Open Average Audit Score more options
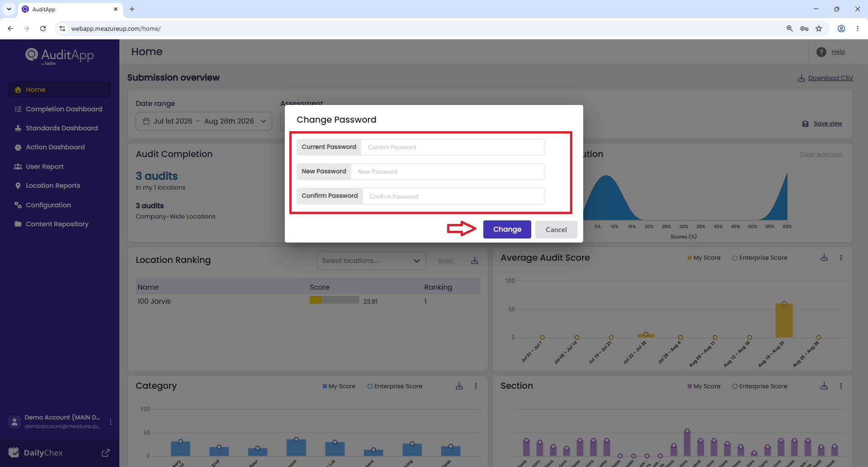The height and width of the screenshot is (467, 868). 841,257
